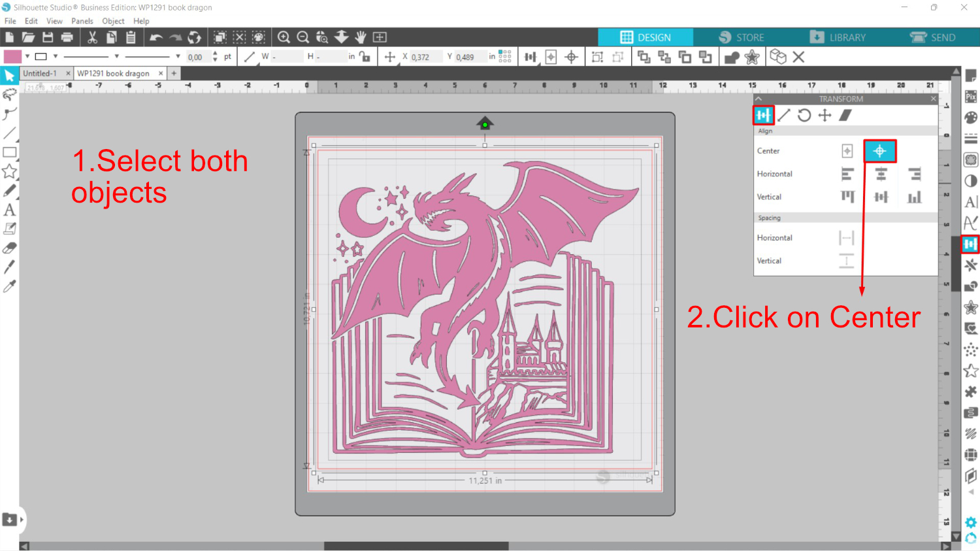Open the Preferences gear icon

(x=971, y=522)
